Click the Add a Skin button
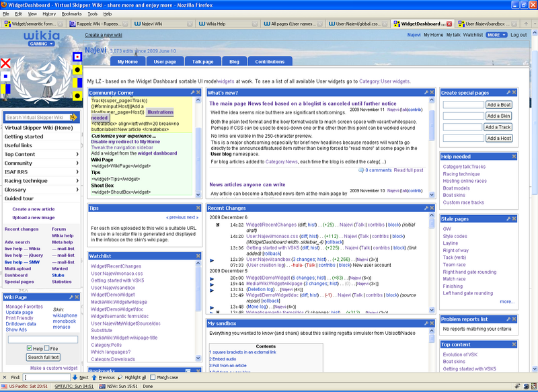The height and width of the screenshot is (392, 538). coord(499,116)
